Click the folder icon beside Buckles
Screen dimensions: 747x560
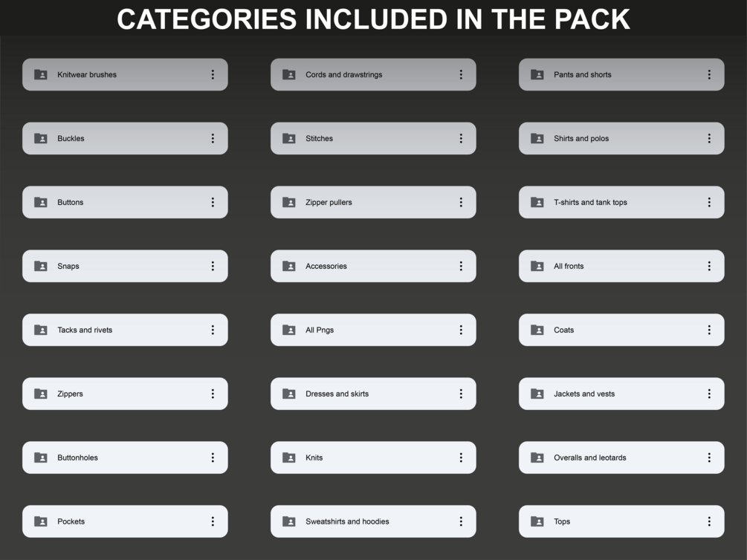pos(40,138)
